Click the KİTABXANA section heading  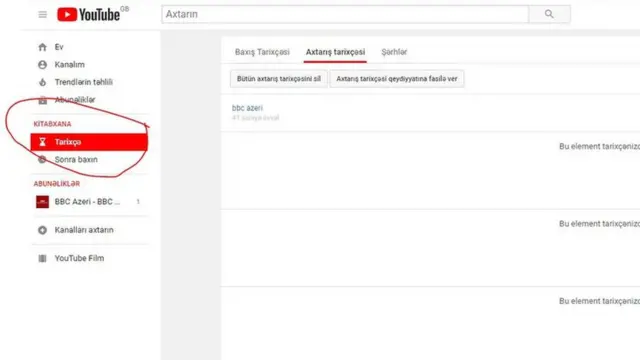point(52,124)
